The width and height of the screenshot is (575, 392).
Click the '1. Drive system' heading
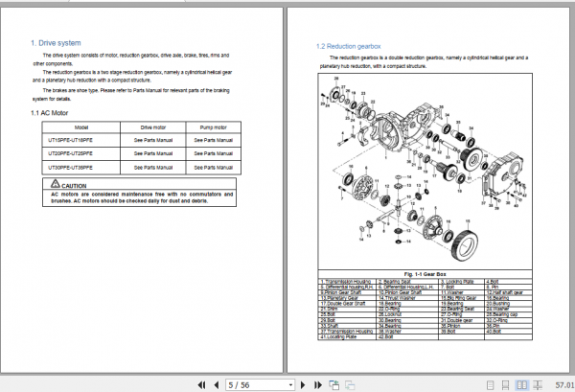tap(56, 43)
